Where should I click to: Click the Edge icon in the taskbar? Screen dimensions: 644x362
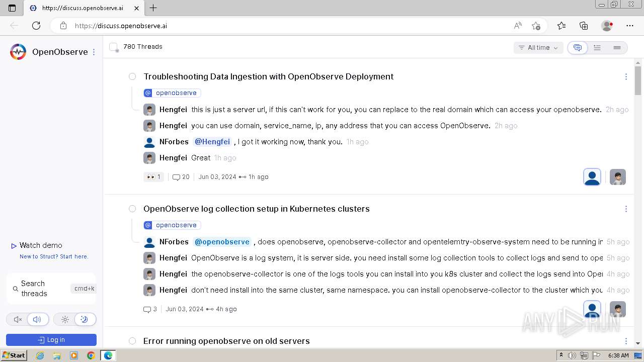[108, 355]
